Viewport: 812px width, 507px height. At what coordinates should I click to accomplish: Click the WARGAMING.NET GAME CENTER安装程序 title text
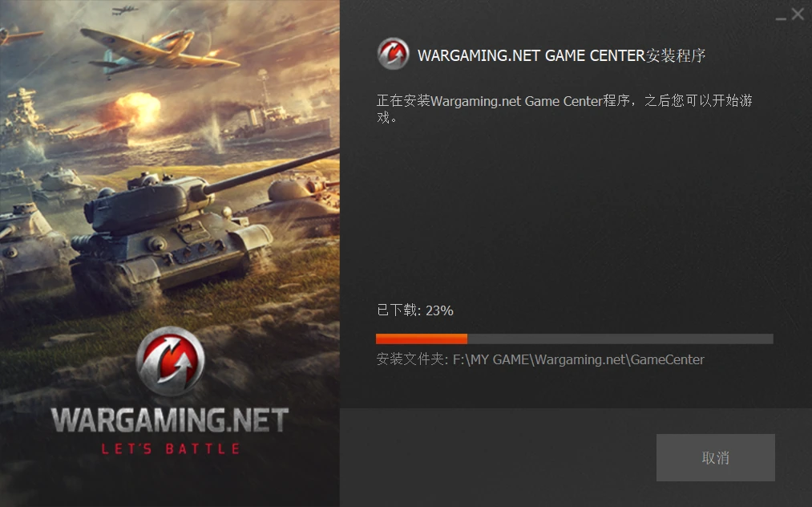point(561,55)
